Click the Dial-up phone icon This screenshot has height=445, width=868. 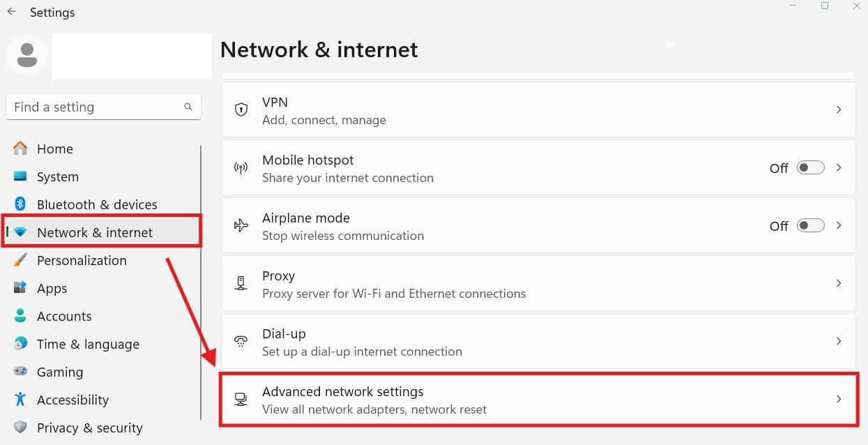[241, 341]
